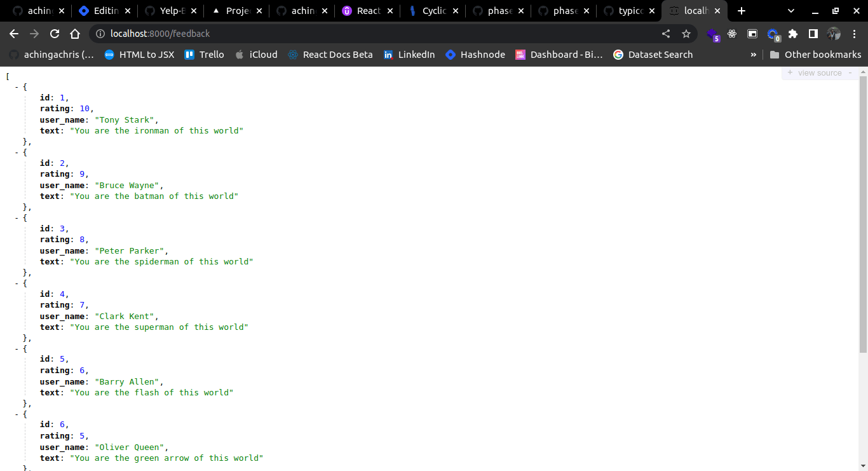This screenshot has width=868, height=471.
Task: Click the vertical page scrollbar
Action: point(863,214)
